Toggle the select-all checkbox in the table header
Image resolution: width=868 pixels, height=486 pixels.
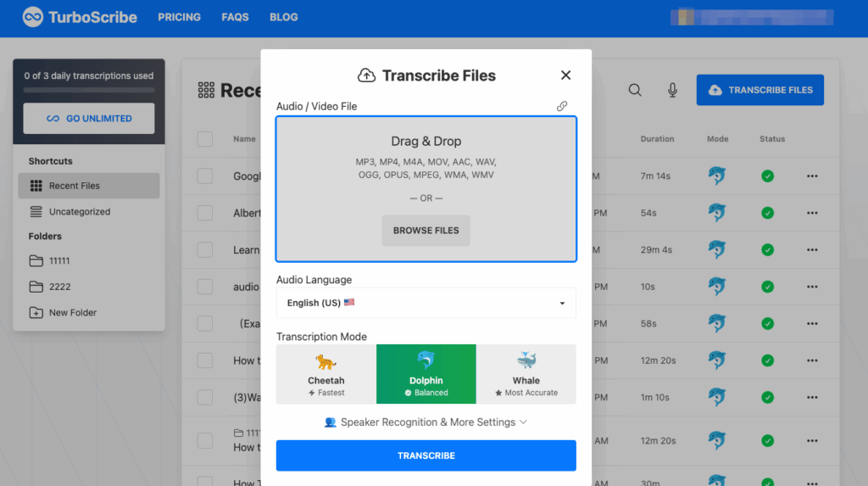point(205,139)
